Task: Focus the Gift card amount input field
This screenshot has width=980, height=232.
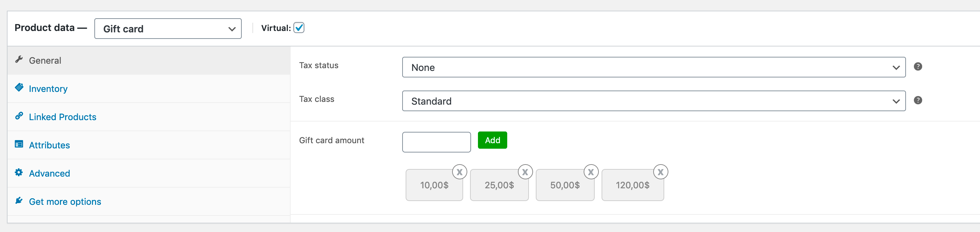Action: click(x=436, y=142)
